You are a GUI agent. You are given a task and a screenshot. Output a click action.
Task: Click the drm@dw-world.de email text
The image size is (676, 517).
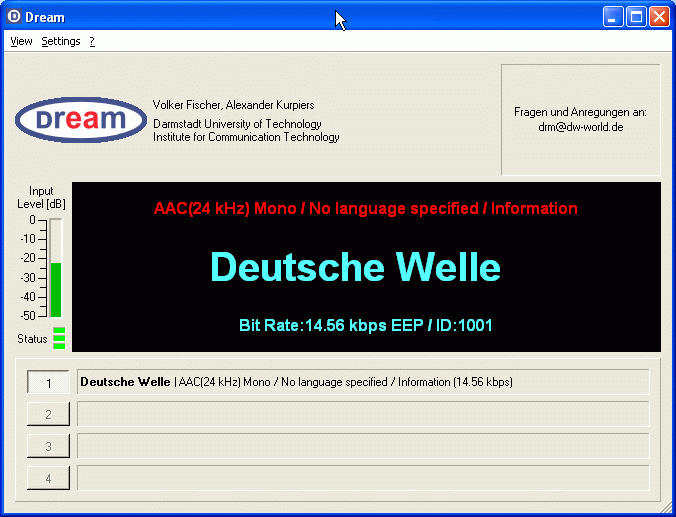pyautogui.click(x=581, y=127)
